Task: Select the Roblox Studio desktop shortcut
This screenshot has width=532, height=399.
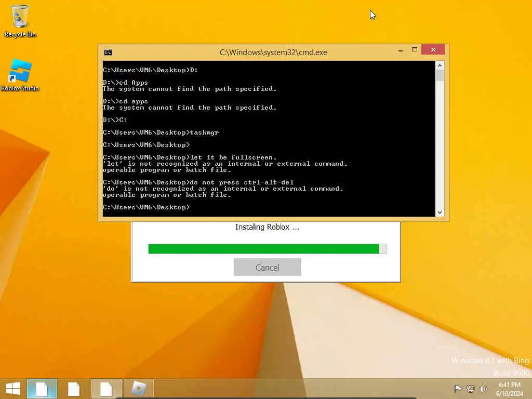Action: coord(20,75)
